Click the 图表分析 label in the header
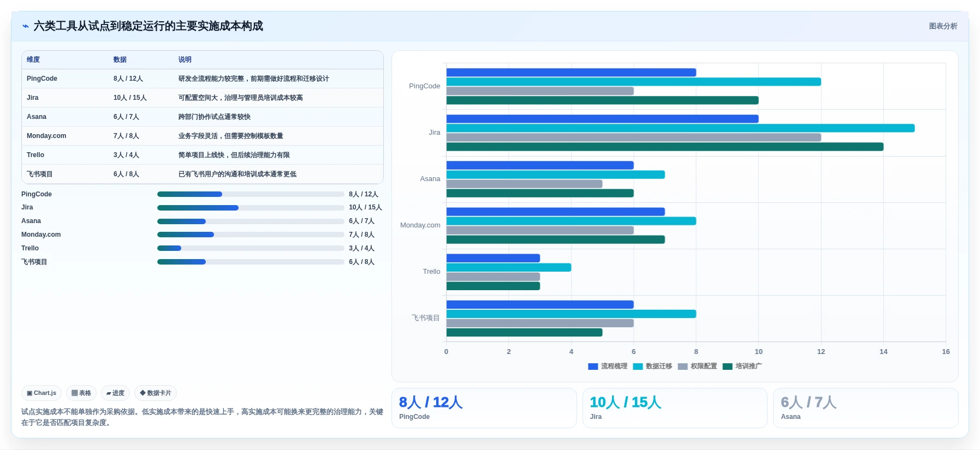Viewport: 980px width, 450px height. click(x=943, y=26)
